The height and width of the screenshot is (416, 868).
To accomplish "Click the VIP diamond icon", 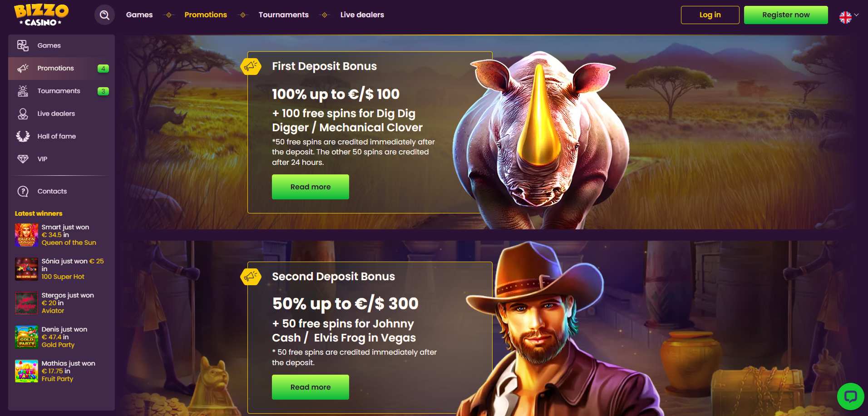I will pos(23,159).
